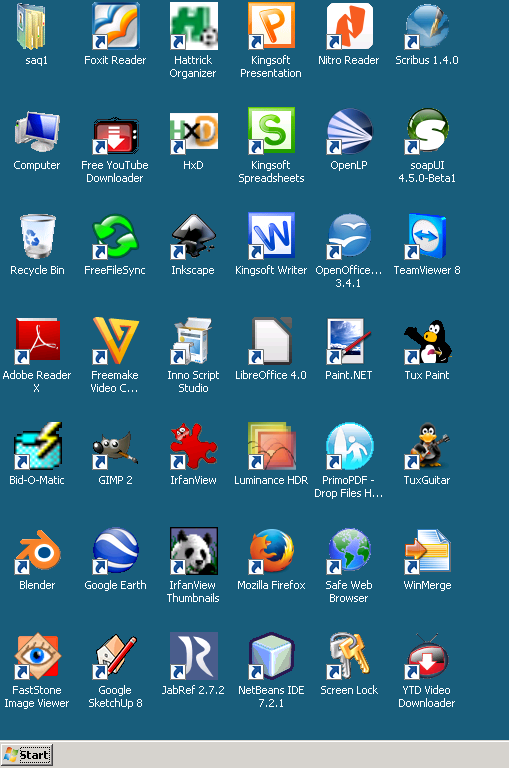
Task: Launch TuxGuitar shortcut
Action: point(427,445)
